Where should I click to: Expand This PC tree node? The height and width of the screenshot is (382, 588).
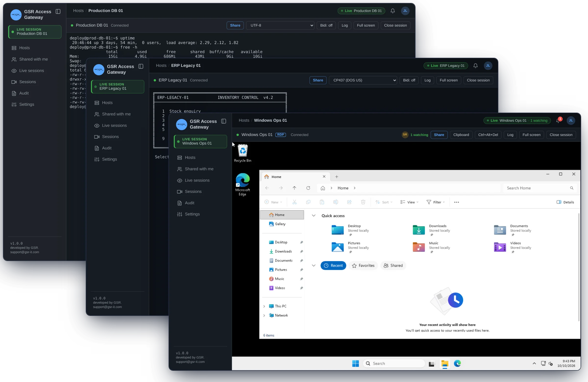coord(264,306)
